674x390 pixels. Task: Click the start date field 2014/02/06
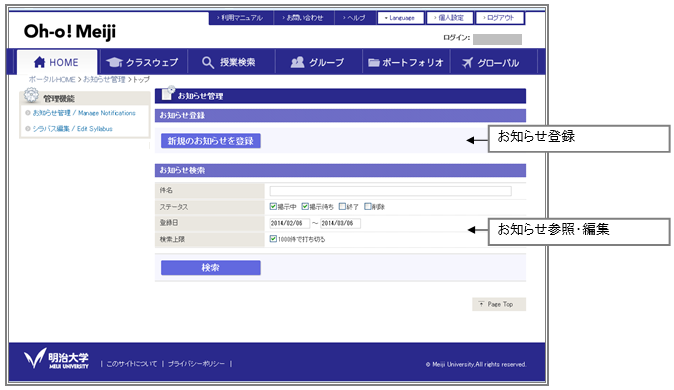(289, 223)
